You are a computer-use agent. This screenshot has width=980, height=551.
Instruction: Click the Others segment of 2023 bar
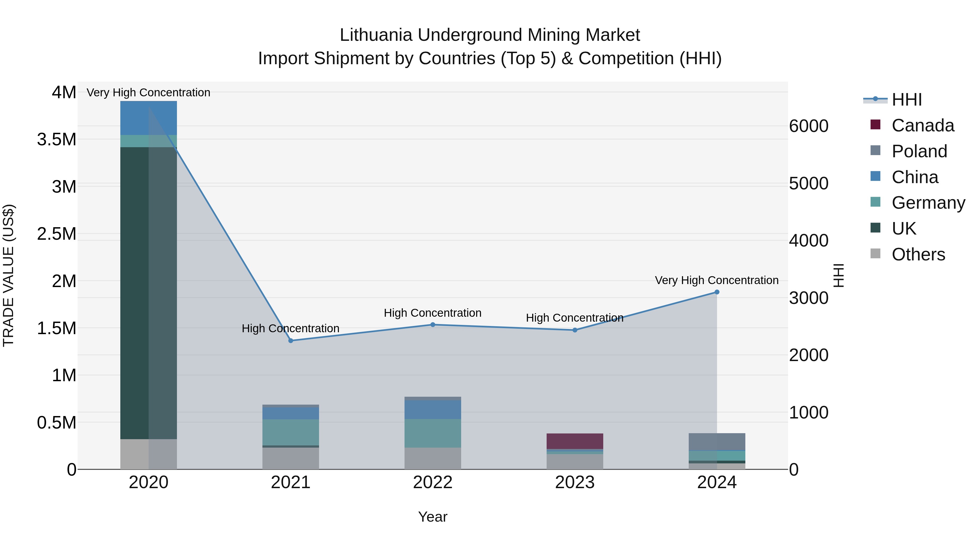coord(575,462)
